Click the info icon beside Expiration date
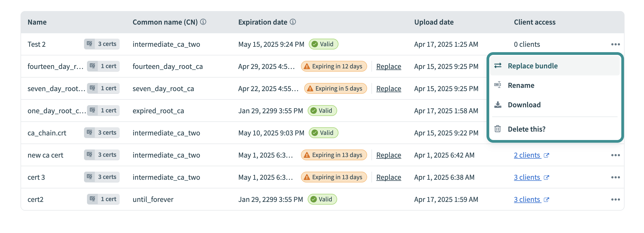The height and width of the screenshot is (233, 644). (x=293, y=22)
